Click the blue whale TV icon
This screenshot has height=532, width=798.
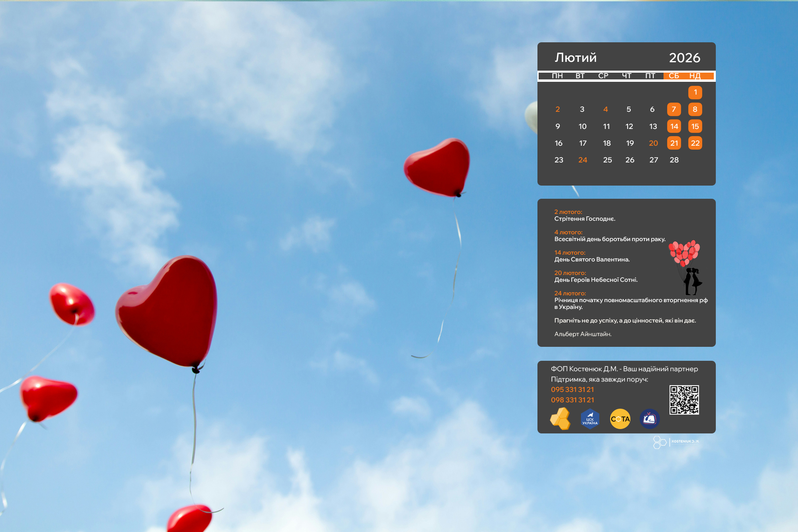click(650, 419)
